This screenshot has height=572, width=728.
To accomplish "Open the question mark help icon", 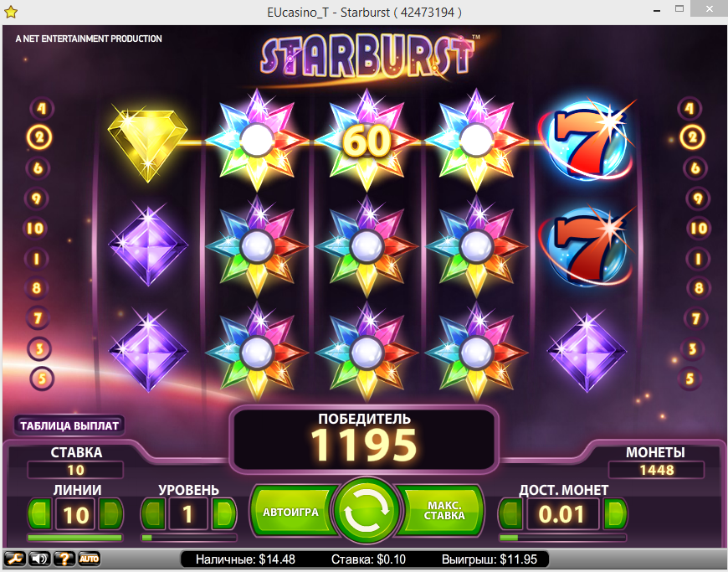I will [64, 558].
